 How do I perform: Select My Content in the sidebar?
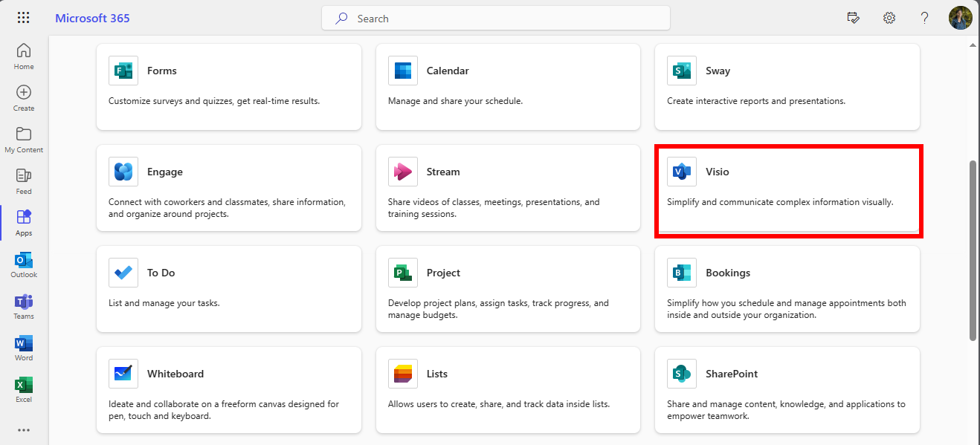24,140
